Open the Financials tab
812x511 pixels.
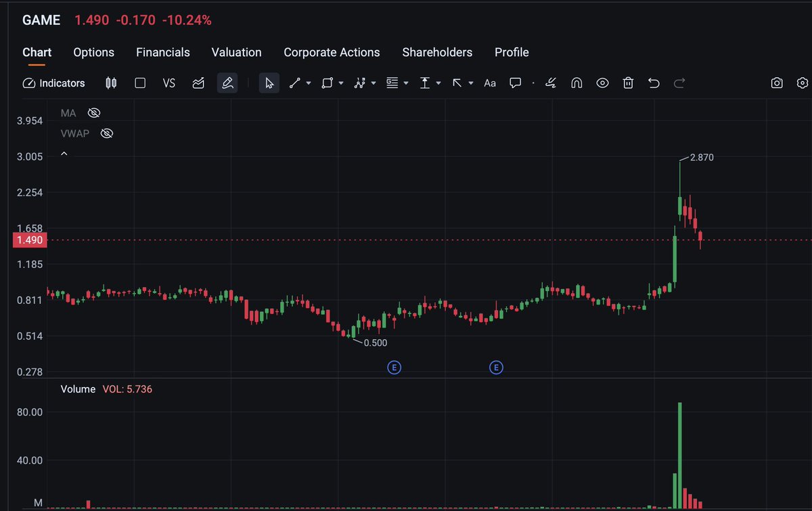click(x=162, y=52)
